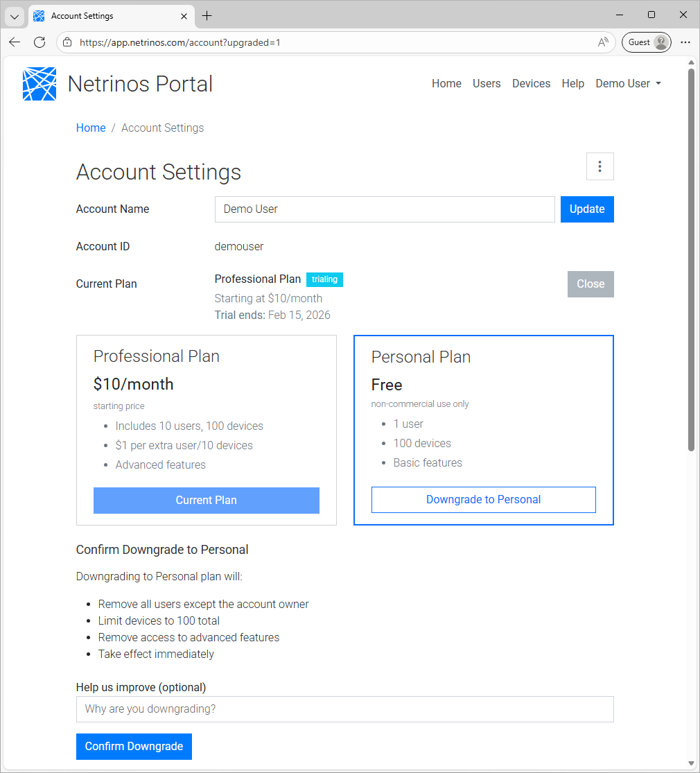
Task: Open the three-dot account options menu
Action: click(600, 166)
